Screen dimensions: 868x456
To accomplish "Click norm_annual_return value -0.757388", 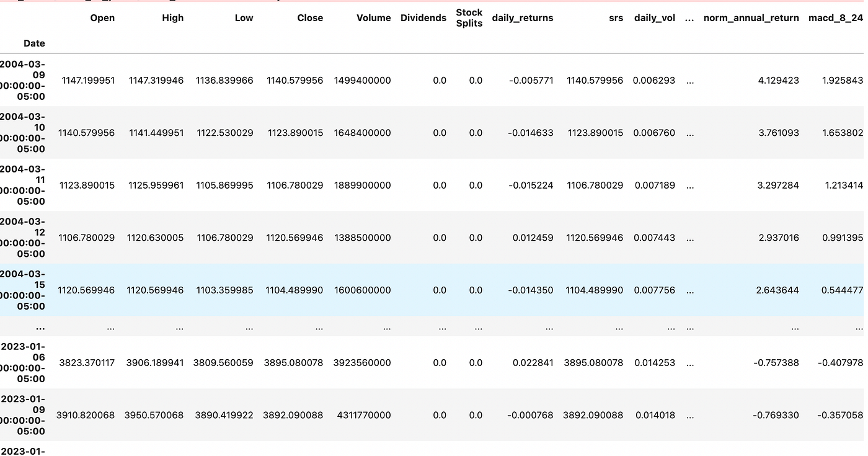I will tap(775, 362).
